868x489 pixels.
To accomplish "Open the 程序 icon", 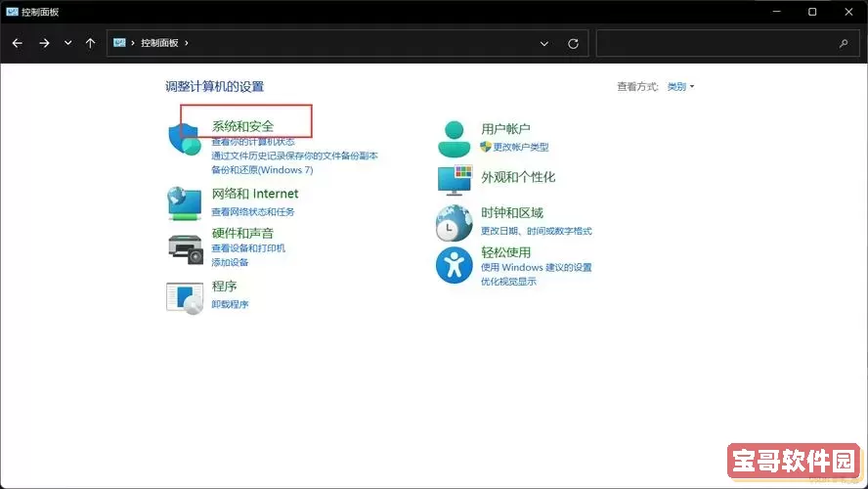I will (185, 297).
